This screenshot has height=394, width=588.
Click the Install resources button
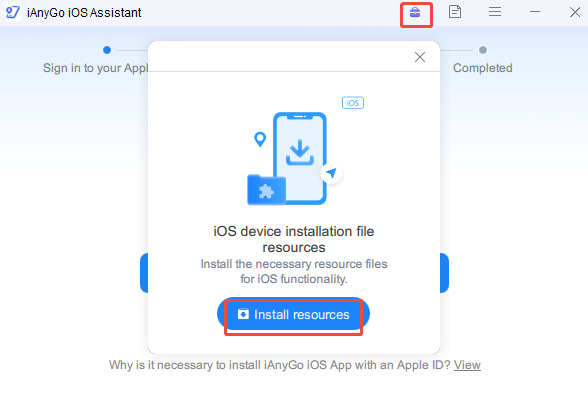(293, 314)
